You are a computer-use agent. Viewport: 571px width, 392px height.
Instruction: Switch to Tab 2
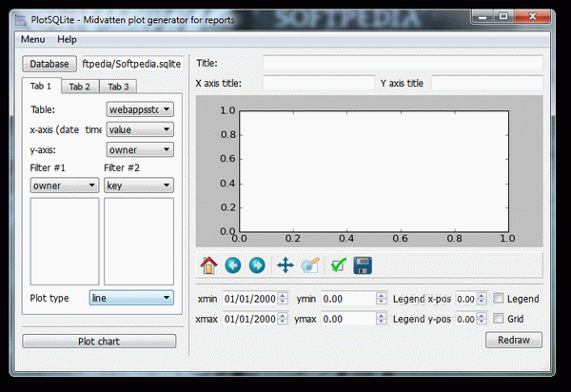click(x=79, y=87)
